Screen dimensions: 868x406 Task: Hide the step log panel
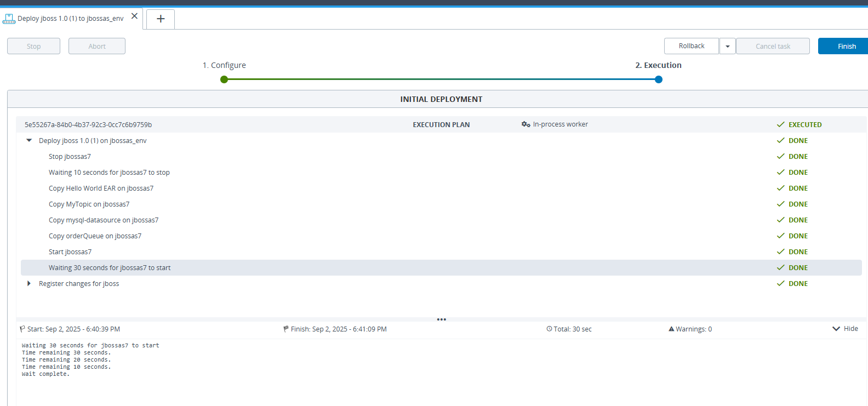click(845, 329)
